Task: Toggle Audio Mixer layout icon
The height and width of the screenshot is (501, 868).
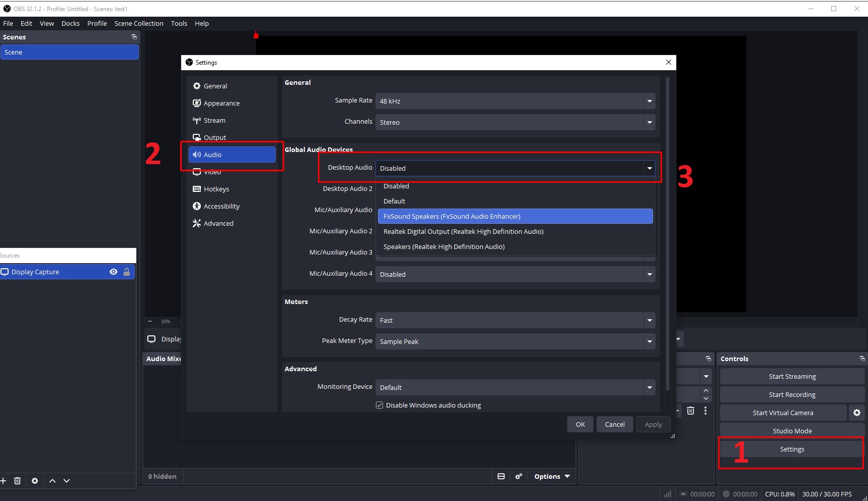Action: pyautogui.click(x=501, y=476)
